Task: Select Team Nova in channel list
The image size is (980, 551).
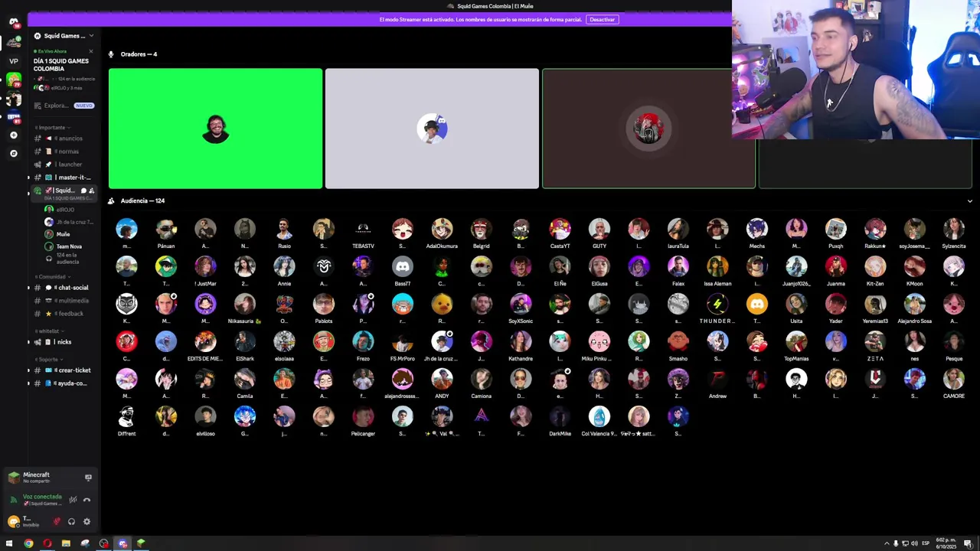Action: (x=69, y=246)
